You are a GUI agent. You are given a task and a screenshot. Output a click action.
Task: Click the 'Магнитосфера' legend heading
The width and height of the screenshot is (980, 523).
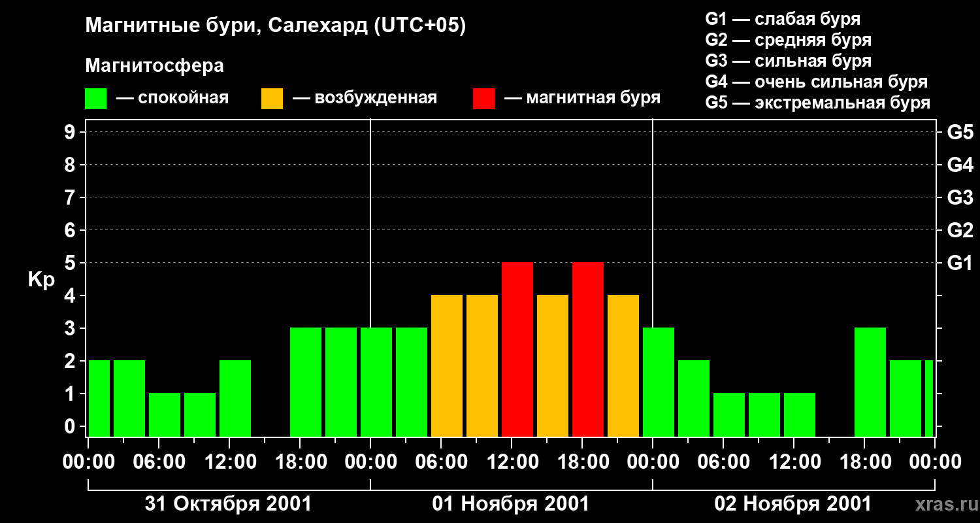155,66
